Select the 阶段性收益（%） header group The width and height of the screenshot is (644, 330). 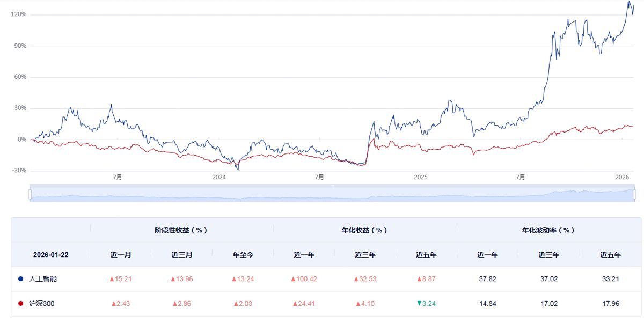pos(181,230)
